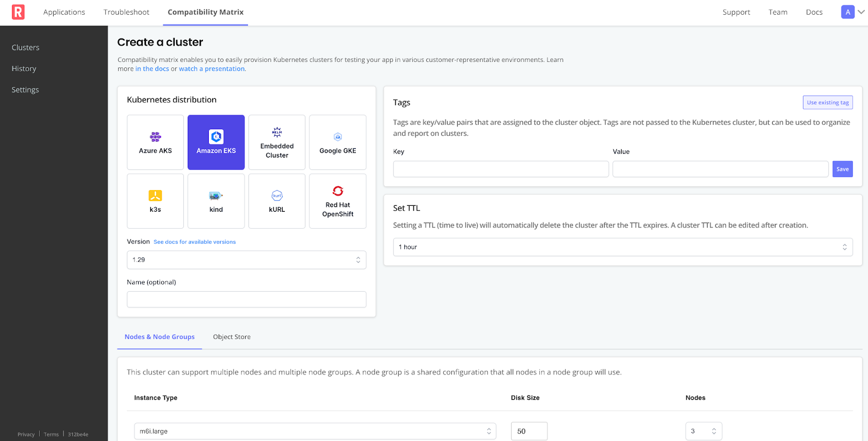The height and width of the screenshot is (441, 868).
Task: Save the tag key/value pair
Action: [842, 169]
